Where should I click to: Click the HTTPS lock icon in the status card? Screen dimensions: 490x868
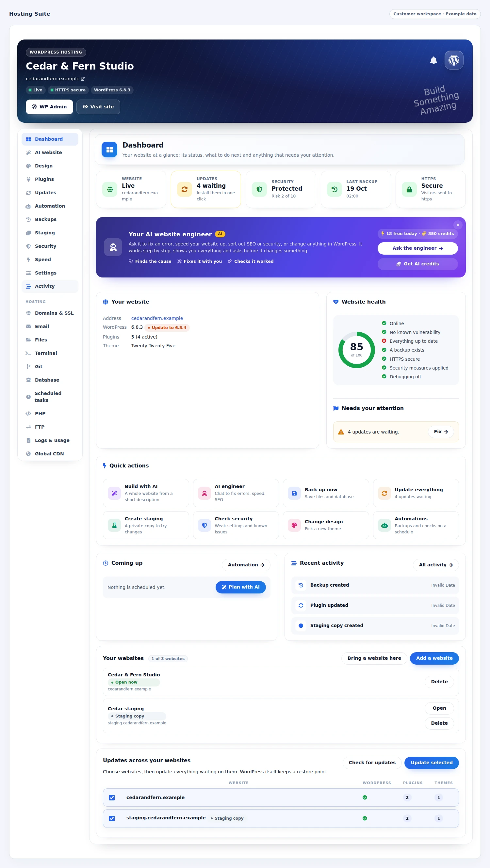click(409, 189)
